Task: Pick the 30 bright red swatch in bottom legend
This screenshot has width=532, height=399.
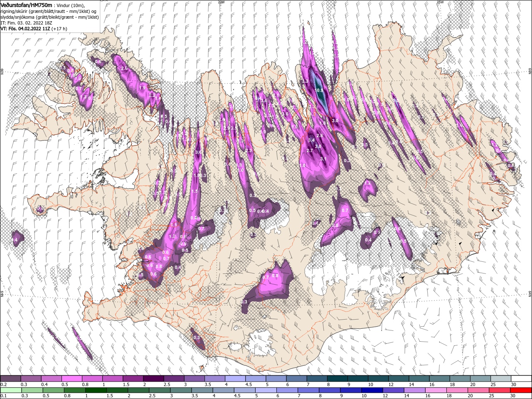Action: click(x=521, y=390)
